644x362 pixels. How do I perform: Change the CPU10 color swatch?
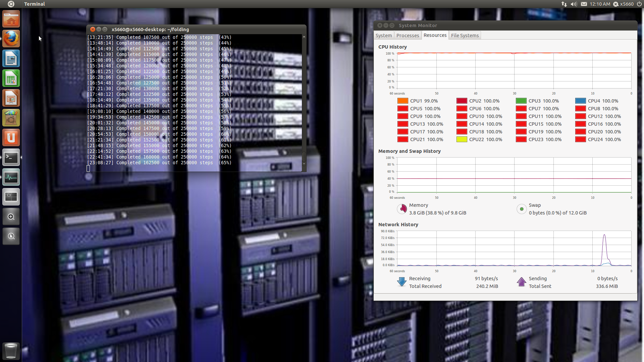(462, 116)
